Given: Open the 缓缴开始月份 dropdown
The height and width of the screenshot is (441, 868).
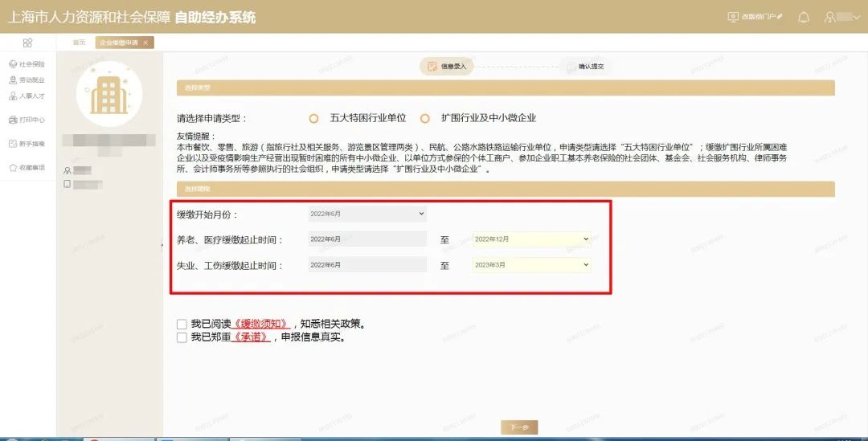Looking at the screenshot, I should (367, 214).
